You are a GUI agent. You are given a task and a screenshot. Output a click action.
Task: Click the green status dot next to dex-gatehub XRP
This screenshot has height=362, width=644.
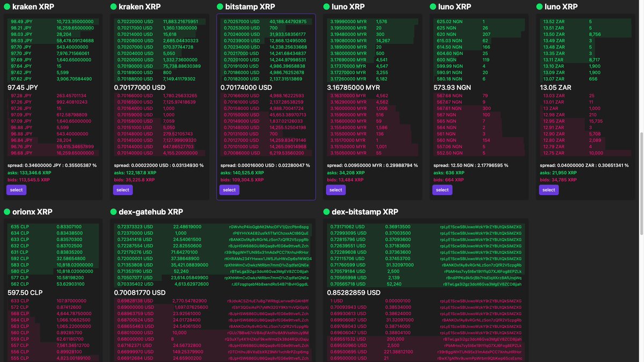pos(113,212)
